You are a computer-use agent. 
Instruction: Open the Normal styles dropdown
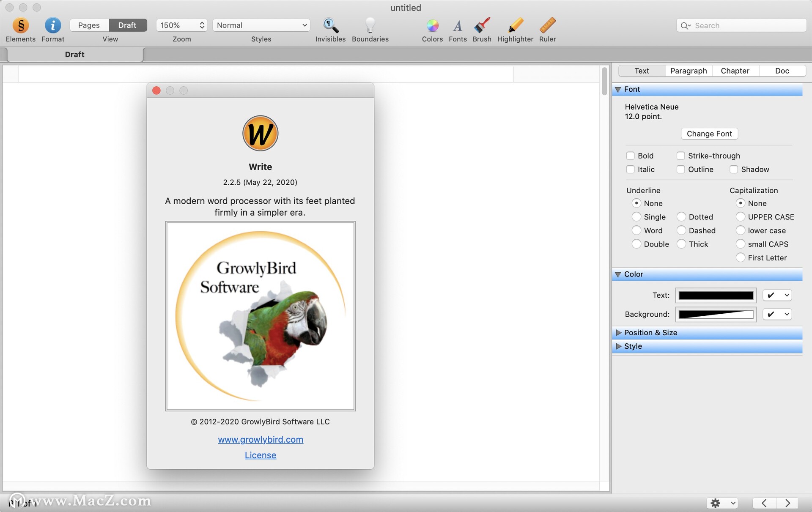click(x=261, y=25)
